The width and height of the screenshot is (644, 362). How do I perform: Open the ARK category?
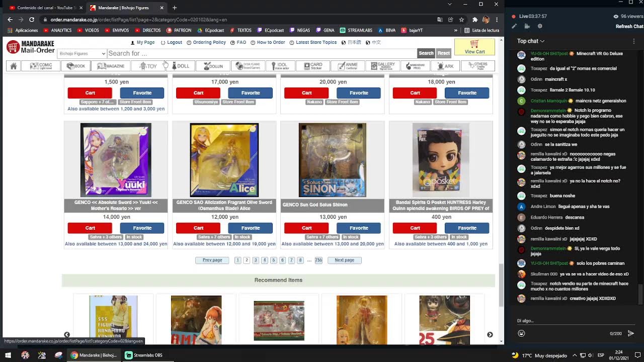point(445,66)
